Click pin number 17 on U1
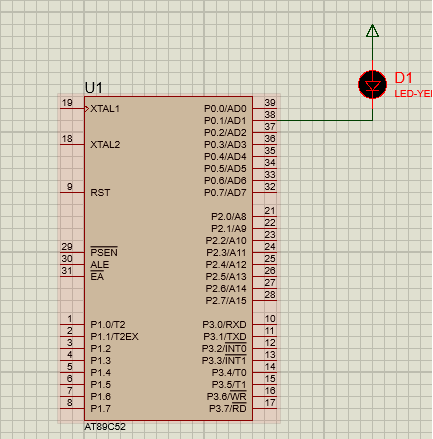Viewport: 433px width, 439px height. point(270,403)
